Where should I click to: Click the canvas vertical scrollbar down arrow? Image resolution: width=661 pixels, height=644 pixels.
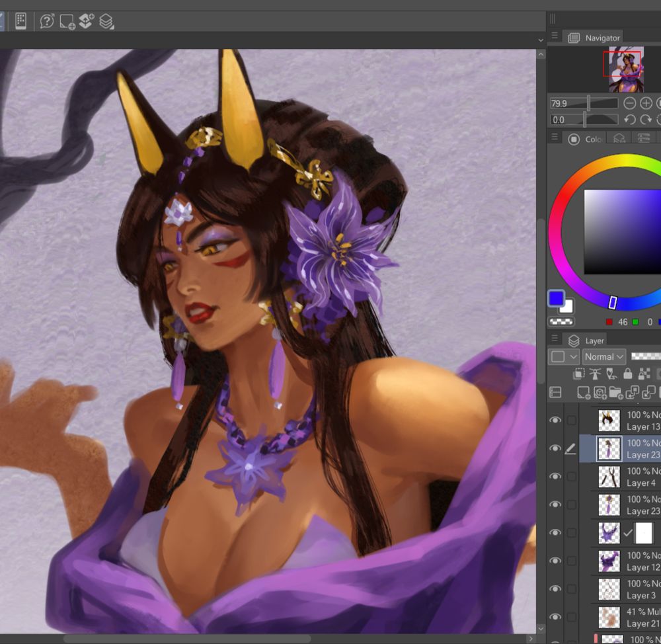(x=541, y=628)
